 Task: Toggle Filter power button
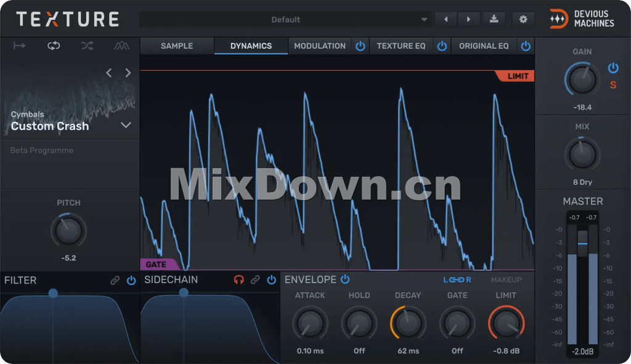tap(131, 280)
